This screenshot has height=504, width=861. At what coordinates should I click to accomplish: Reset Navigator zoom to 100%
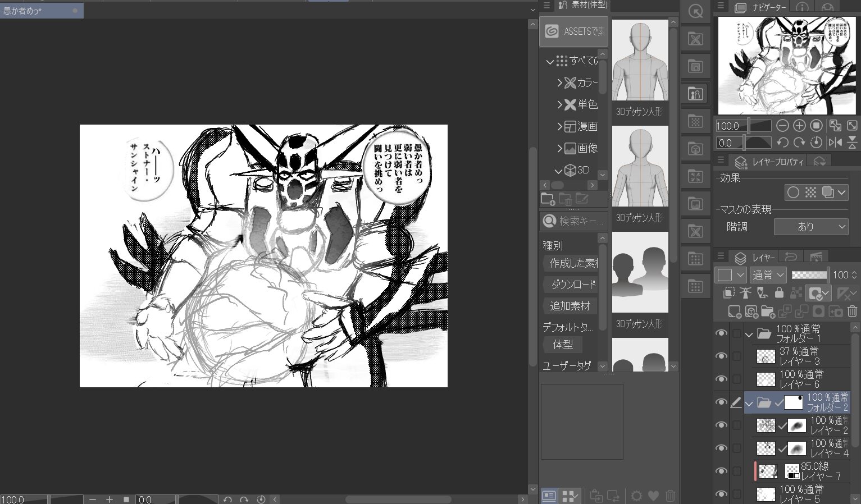coord(817,126)
